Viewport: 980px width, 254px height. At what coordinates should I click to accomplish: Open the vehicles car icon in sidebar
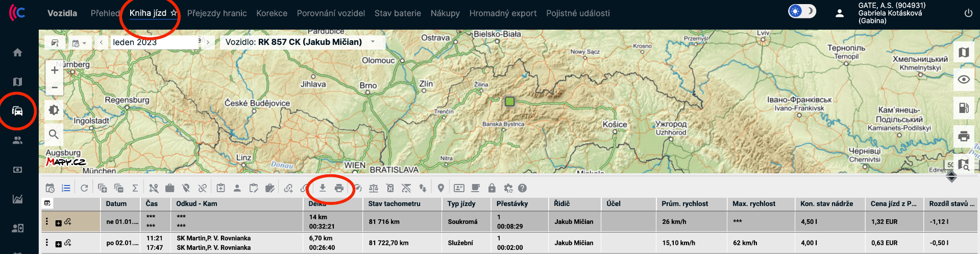(x=17, y=111)
